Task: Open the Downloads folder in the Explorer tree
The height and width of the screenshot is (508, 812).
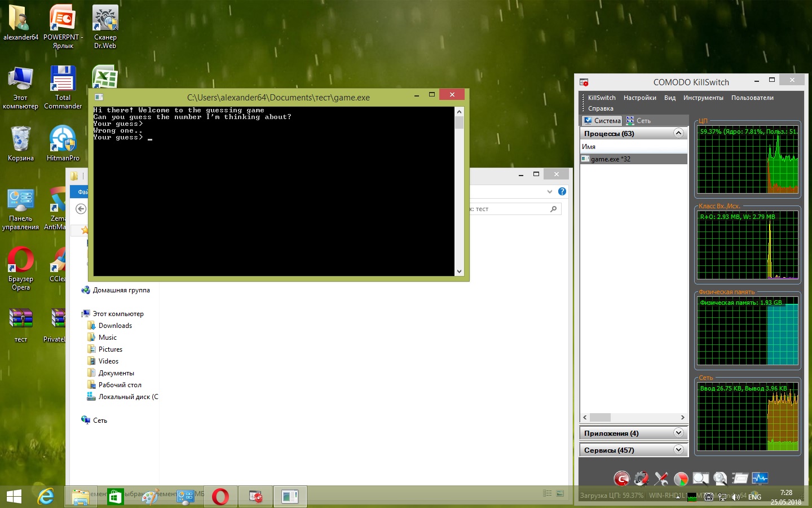Action: pyautogui.click(x=115, y=326)
